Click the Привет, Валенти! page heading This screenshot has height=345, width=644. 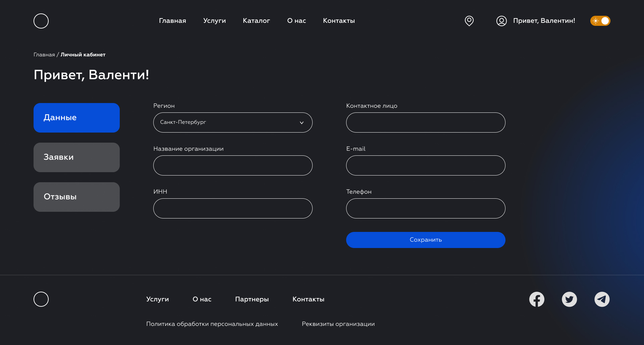91,75
